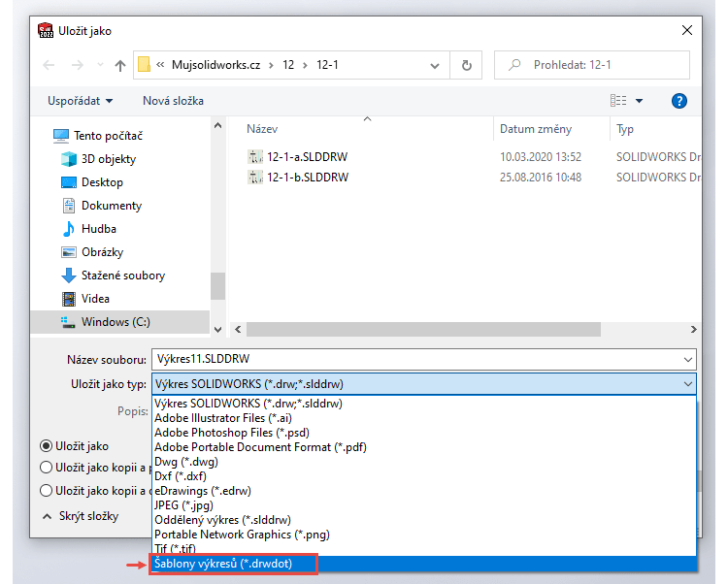Select the Windows (C:) drive
728x584 pixels.
(x=119, y=322)
